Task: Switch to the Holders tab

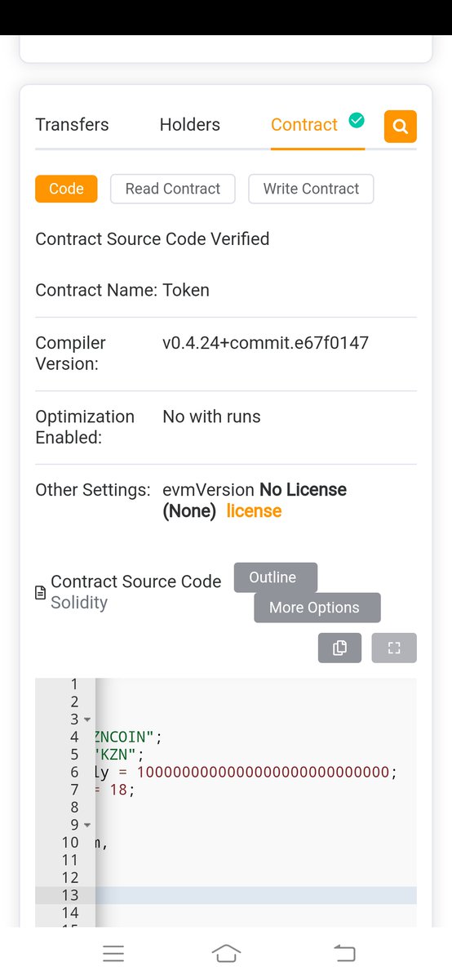Action: [190, 125]
